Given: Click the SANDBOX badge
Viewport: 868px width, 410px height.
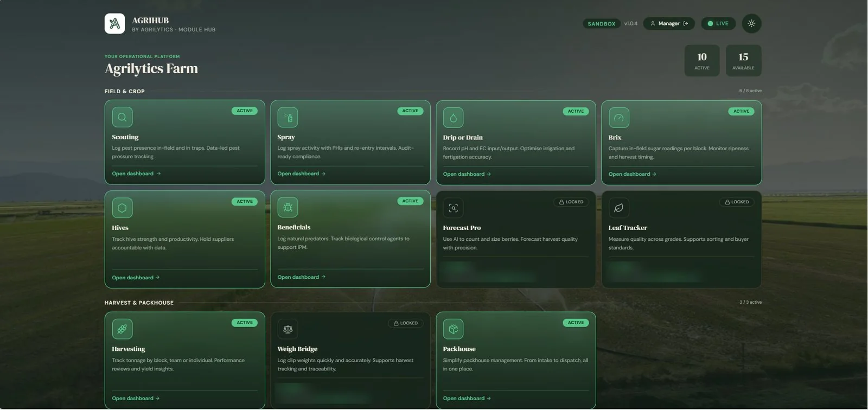Looking at the screenshot, I should pyautogui.click(x=602, y=24).
